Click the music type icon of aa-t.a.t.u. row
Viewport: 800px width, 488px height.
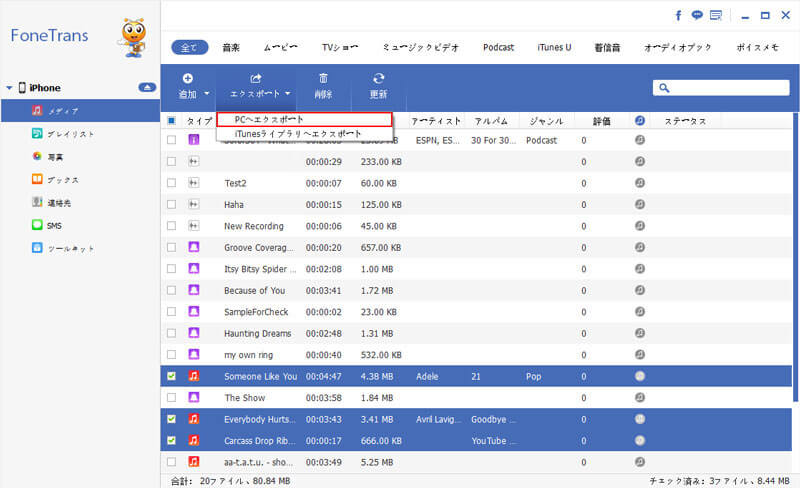click(193, 461)
